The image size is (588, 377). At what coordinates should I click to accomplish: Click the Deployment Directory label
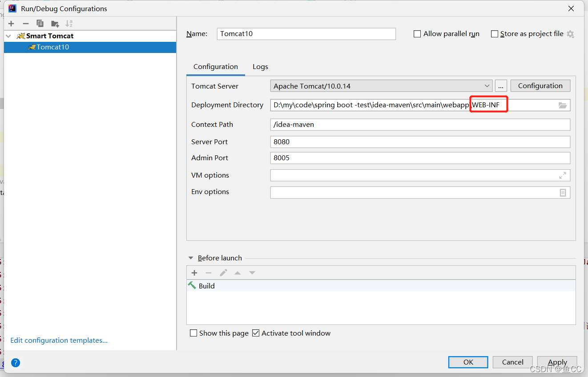click(227, 105)
